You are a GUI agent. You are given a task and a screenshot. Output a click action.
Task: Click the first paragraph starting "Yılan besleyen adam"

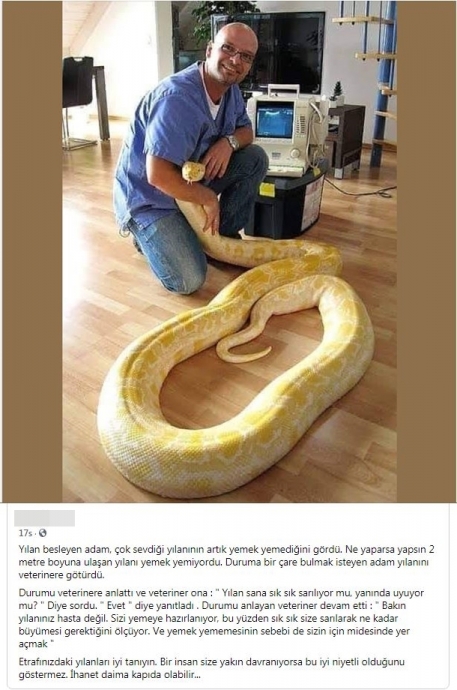[x=227, y=562]
